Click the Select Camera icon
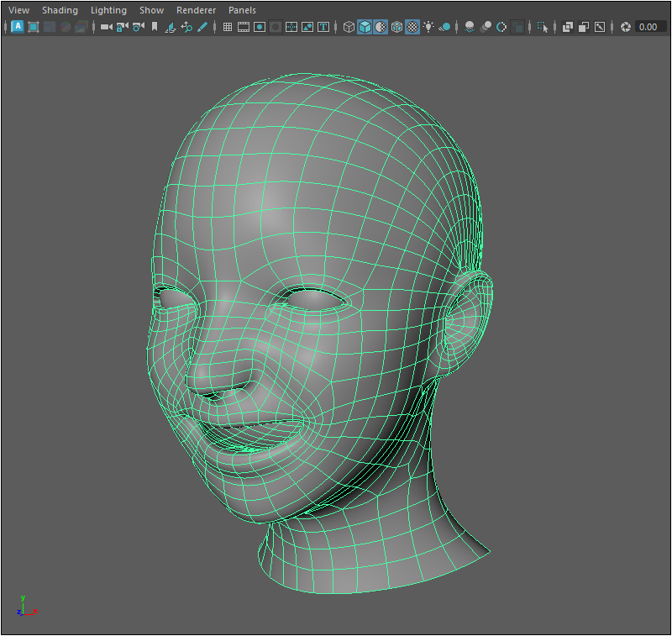The width and height of the screenshot is (672, 636). [106, 27]
